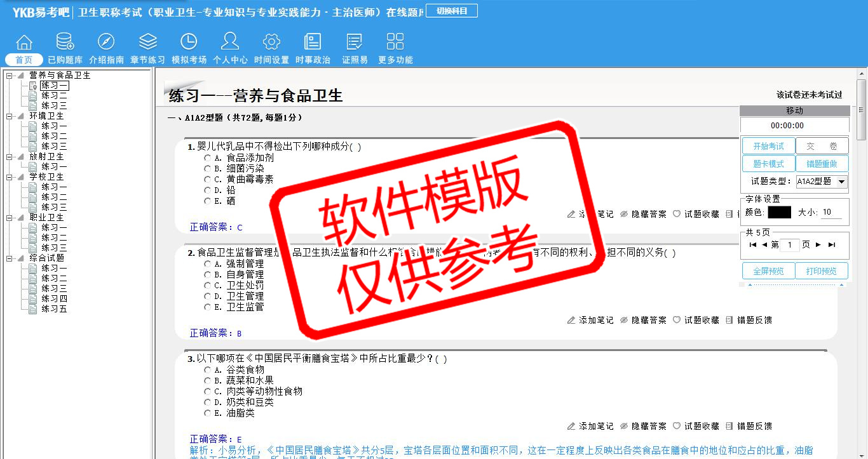Choose option C 肉类等动物性食物 in question 3
Screen dimensions: 868x459
[x=208, y=391]
